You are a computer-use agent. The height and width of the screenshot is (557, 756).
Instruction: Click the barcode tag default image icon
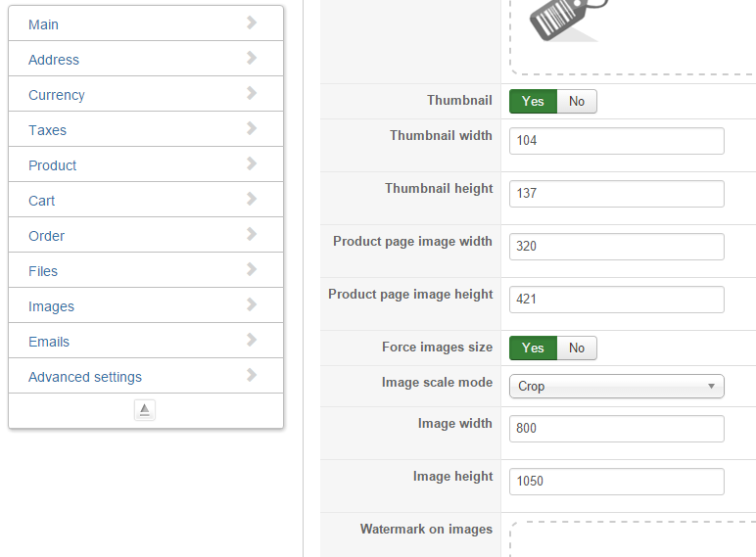pyautogui.click(x=568, y=20)
